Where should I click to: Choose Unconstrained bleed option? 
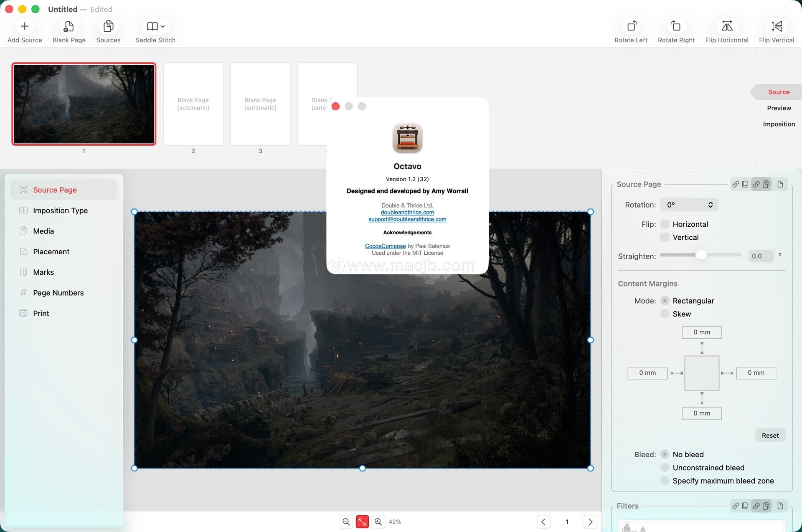pyautogui.click(x=665, y=468)
